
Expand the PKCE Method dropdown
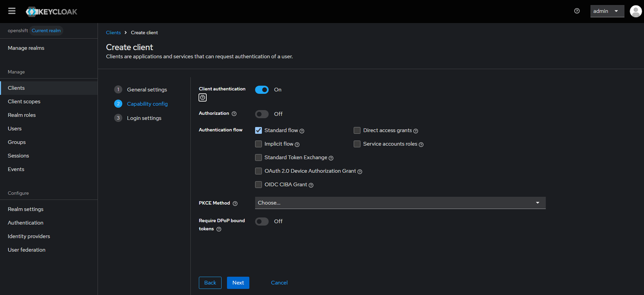click(x=400, y=203)
